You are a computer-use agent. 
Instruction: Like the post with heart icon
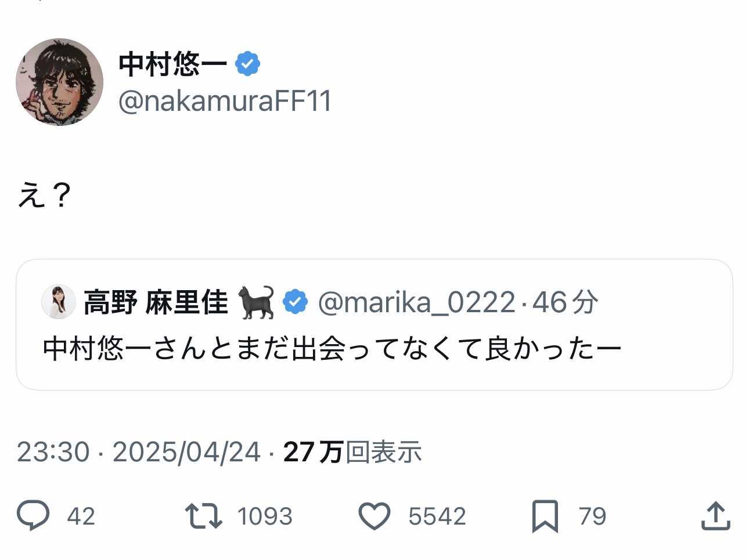pyautogui.click(x=375, y=516)
